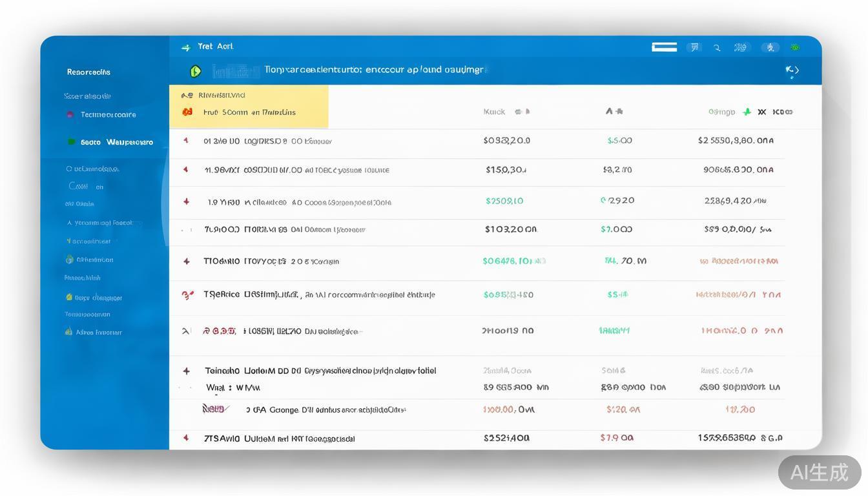Open the notifications icon beside the search tool
Image resolution: width=868 pixels, height=496 pixels.
(x=740, y=47)
